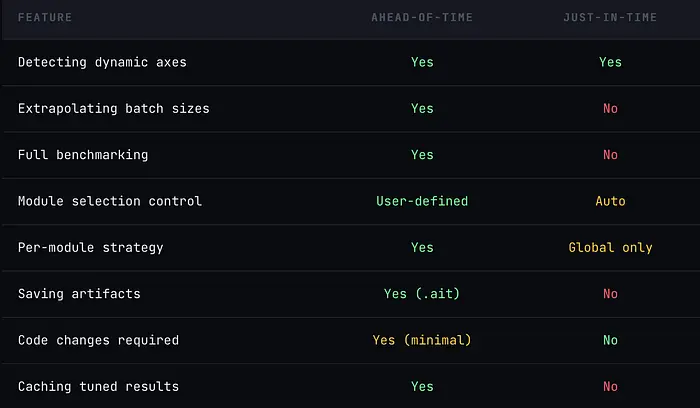700x408 pixels.
Task: Click the yellow Auto cell
Action: click(610, 201)
